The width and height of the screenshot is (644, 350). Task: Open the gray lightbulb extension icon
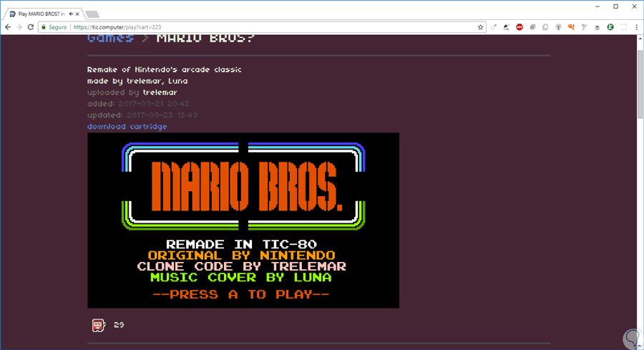click(558, 27)
